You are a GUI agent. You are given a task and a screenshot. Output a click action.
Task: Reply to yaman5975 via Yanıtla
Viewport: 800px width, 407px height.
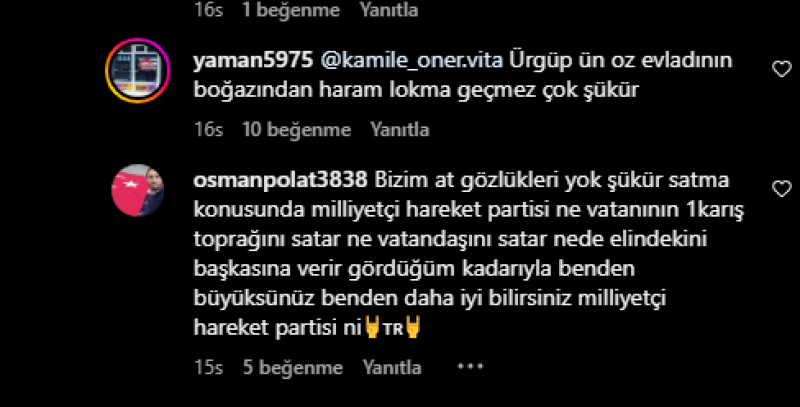pos(399,130)
